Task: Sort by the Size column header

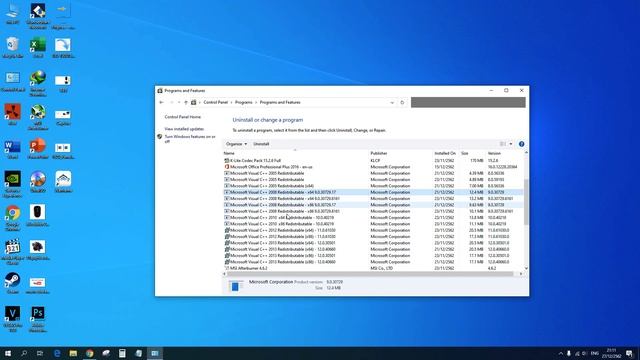Action: [473, 153]
